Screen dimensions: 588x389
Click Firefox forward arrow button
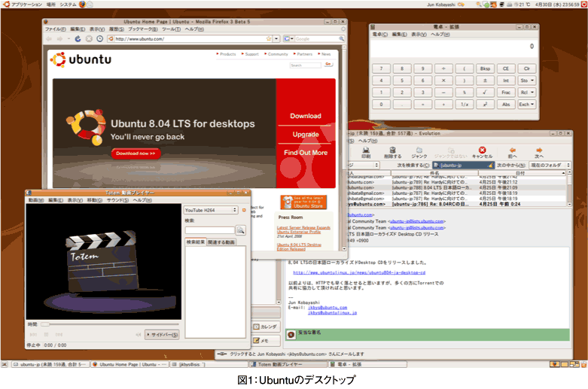pyautogui.click(x=60, y=38)
